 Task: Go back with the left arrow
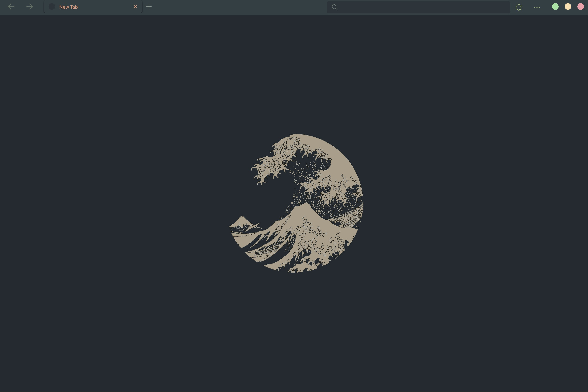click(11, 7)
